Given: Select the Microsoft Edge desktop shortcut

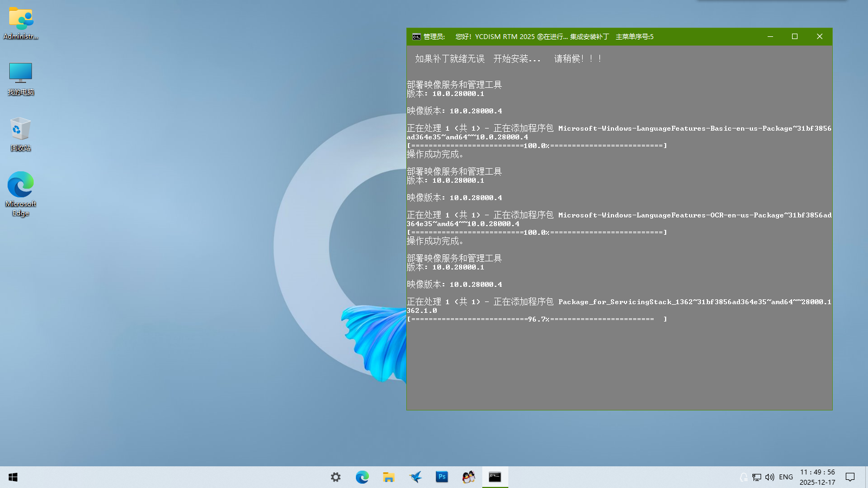Looking at the screenshot, I should point(21,194).
